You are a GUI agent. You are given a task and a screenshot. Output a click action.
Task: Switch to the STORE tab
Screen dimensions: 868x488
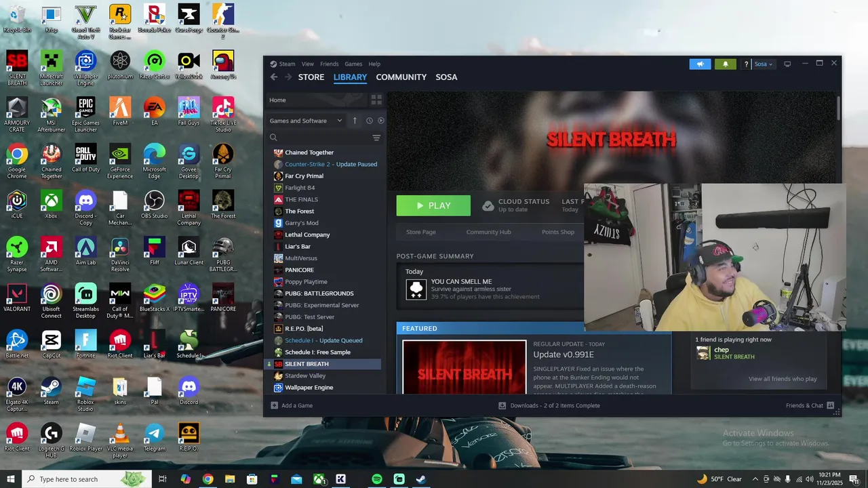(311, 77)
